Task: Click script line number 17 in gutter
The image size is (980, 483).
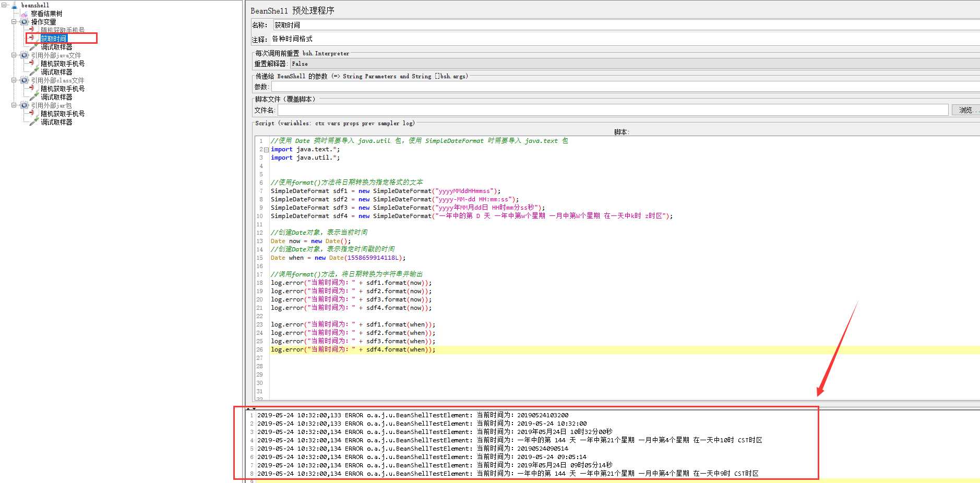Action: point(259,274)
